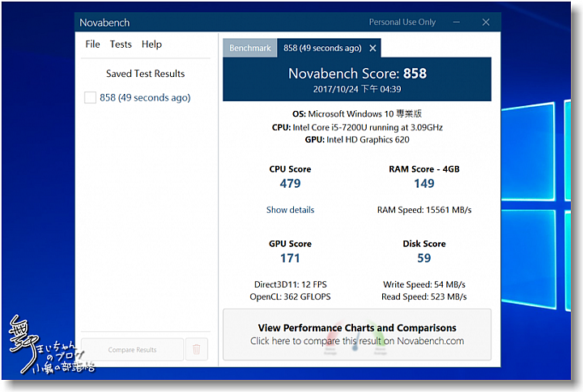This screenshot has width=583, height=392.
Task: Open saved result 858 (49 seconds ago)
Action: [x=145, y=97]
